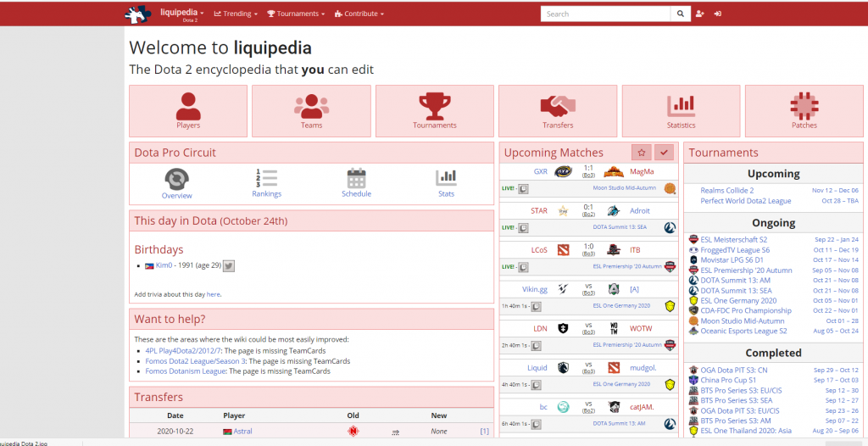Open 4PL Play4Dota2/2012/7 link
The image size is (868, 446).
click(183, 351)
